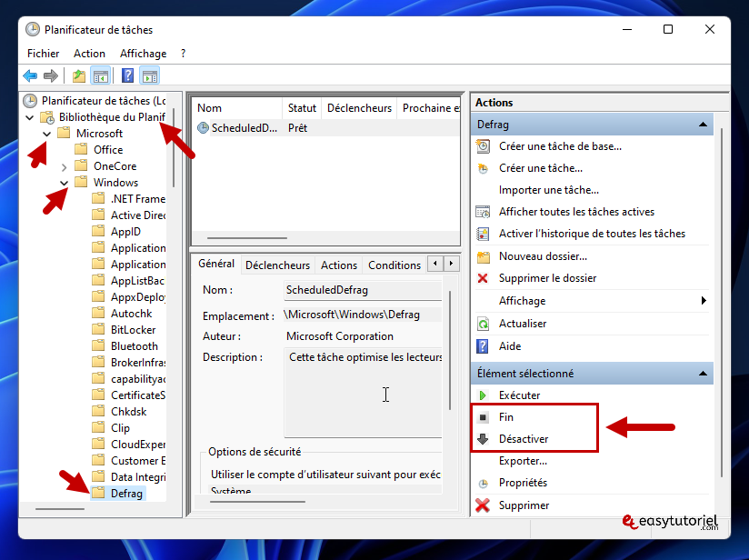Click Exporter… action
The height and width of the screenshot is (560, 749).
(x=523, y=461)
